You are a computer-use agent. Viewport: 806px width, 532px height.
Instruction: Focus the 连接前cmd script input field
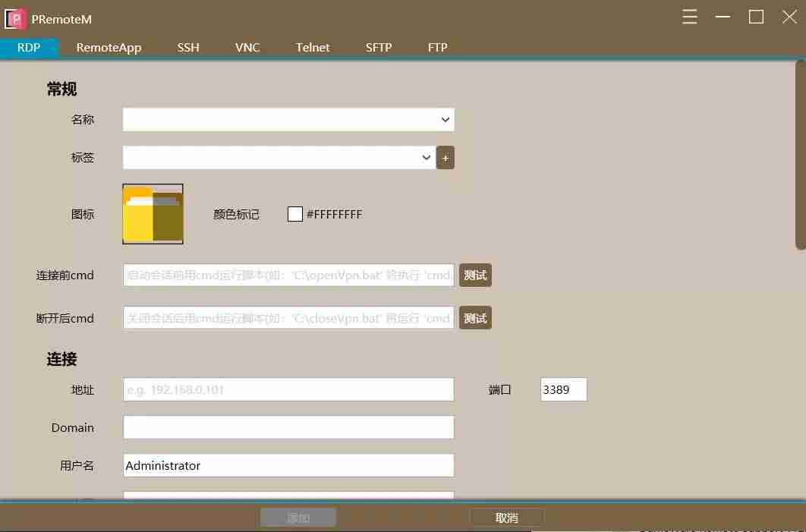[288, 275]
